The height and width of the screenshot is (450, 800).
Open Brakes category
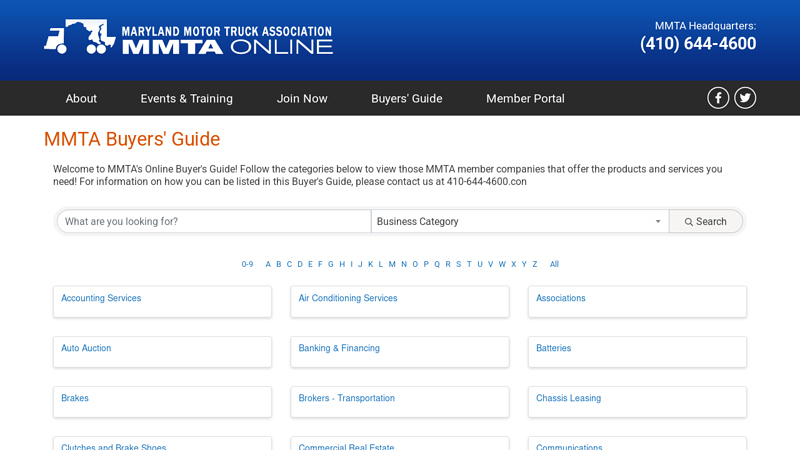75,398
